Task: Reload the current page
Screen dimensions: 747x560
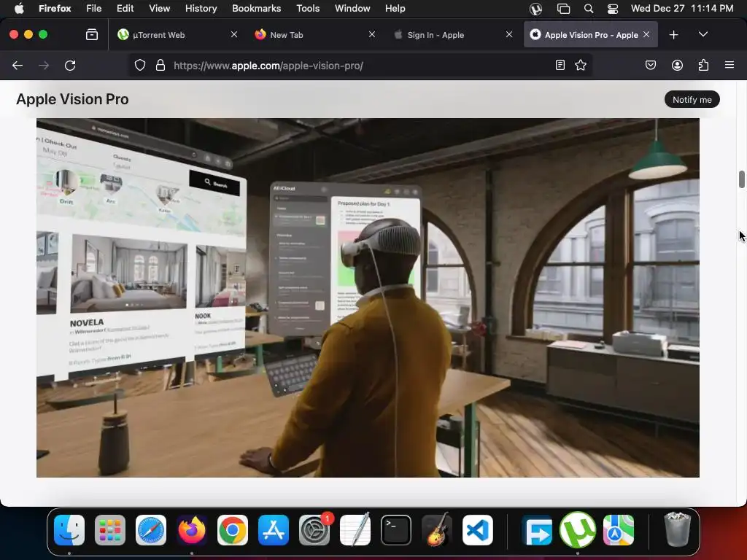Action: (x=70, y=66)
